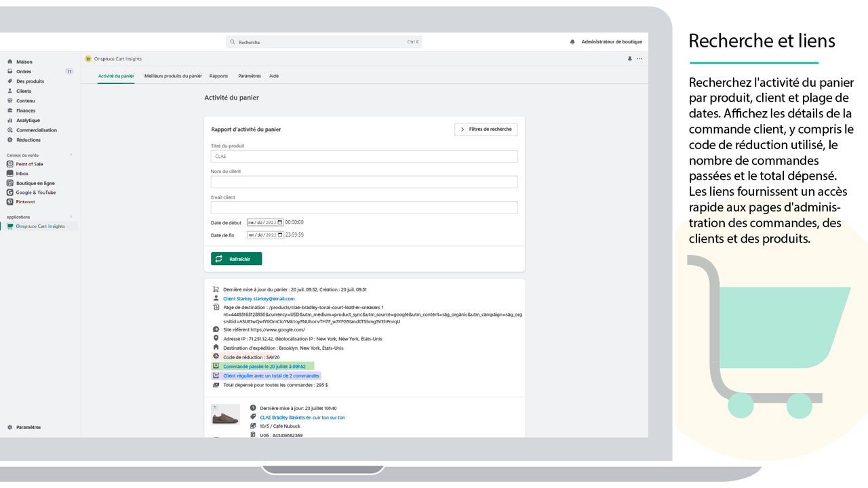This screenshot has width=868, height=488.
Task: Open Pinterest channel icon
Action: (10, 202)
